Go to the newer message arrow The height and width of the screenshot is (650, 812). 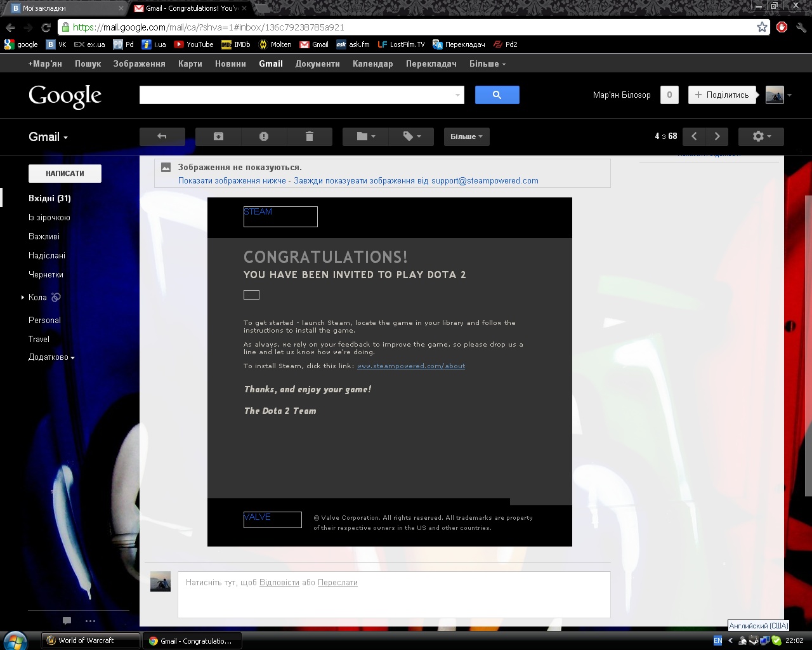tap(694, 136)
